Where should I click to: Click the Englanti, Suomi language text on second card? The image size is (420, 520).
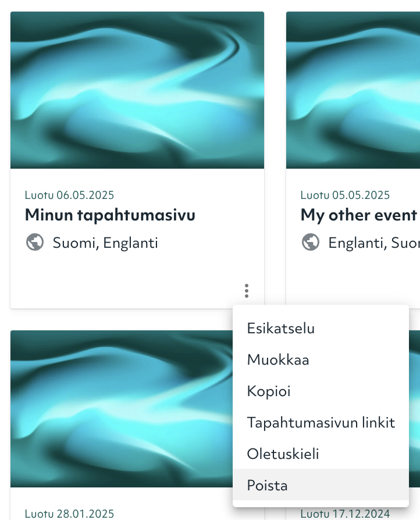click(374, 243)
